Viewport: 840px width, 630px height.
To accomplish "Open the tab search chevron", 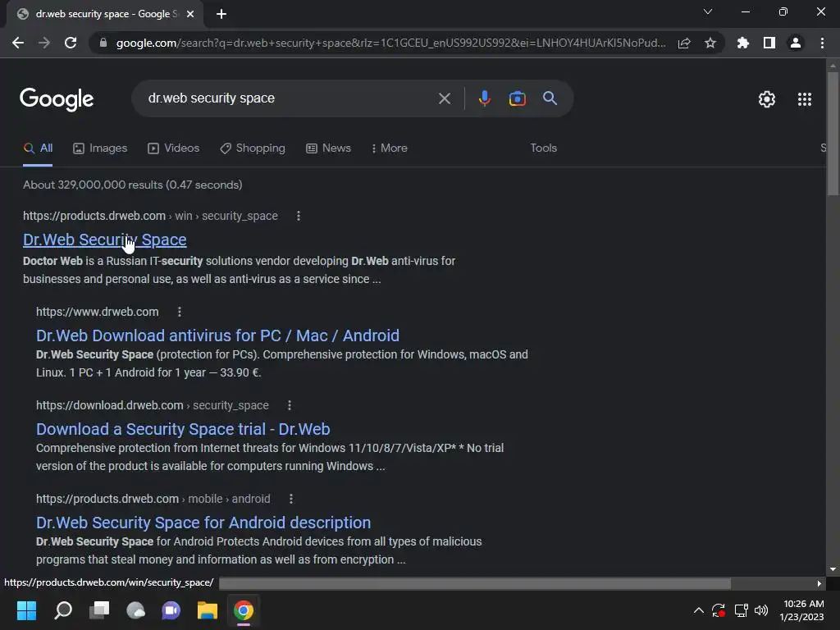I will (x=708, y=11).
